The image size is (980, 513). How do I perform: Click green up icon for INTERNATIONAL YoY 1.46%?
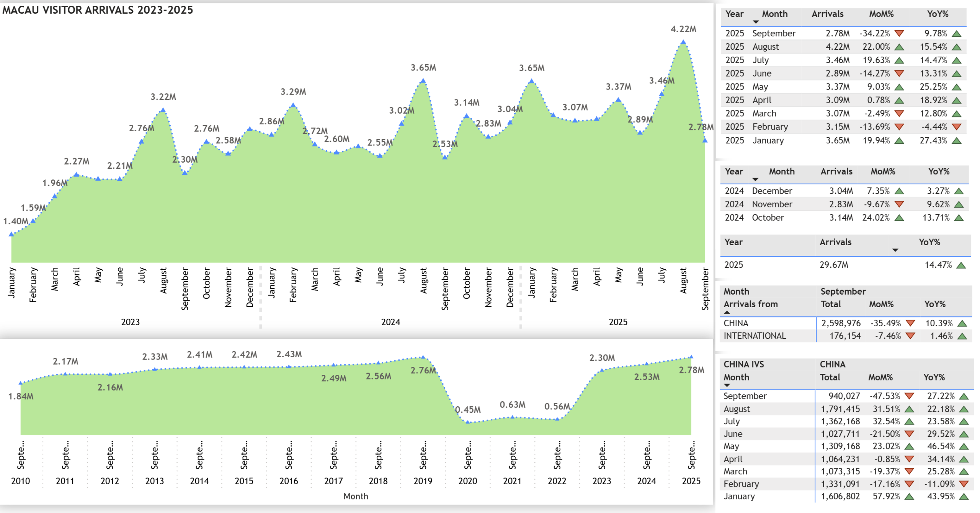[x=962, y=336]
